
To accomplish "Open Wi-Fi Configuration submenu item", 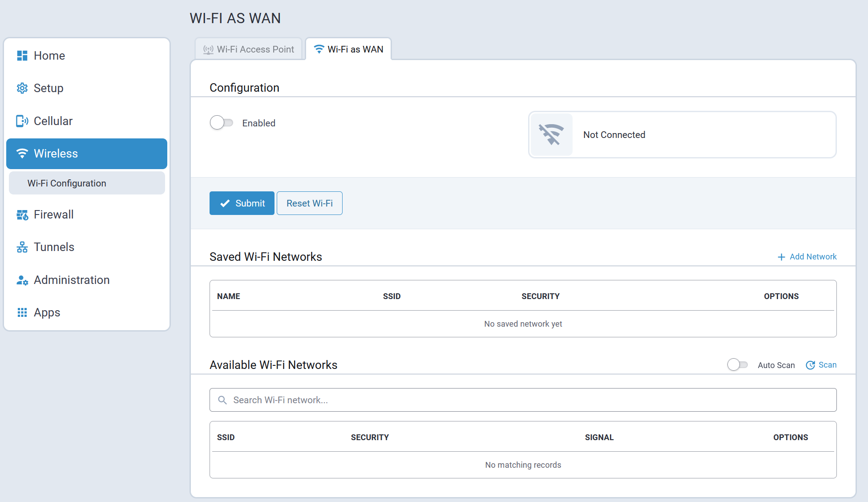I will point(67,183).
